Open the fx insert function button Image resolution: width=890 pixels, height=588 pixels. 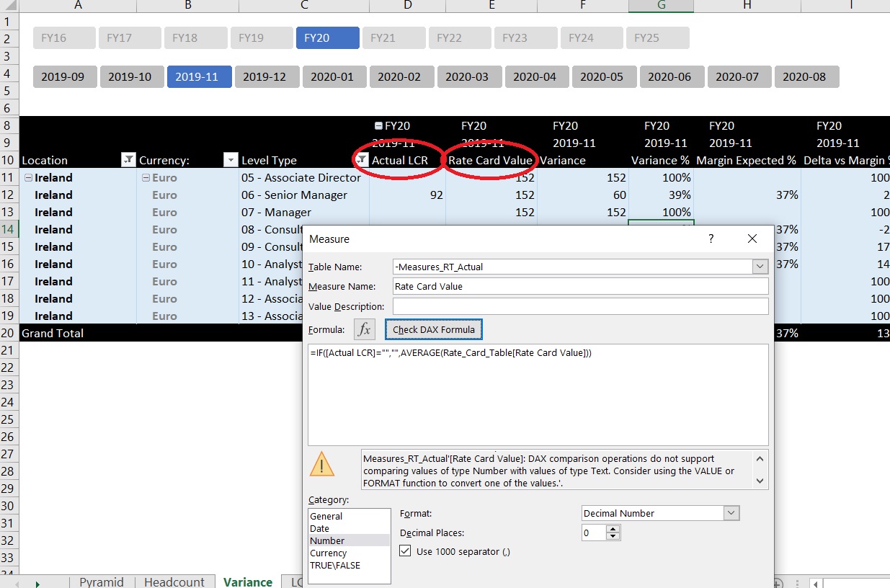pos(365,329)
